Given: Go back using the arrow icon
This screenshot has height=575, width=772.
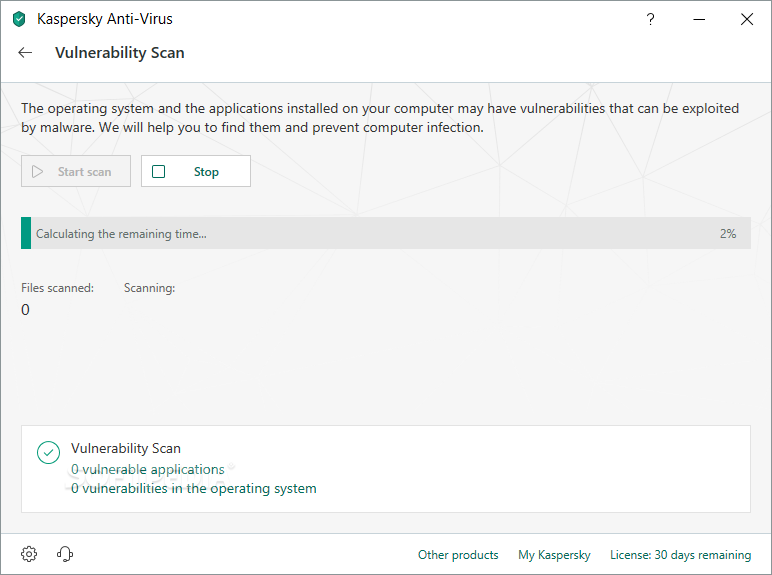Looking at the screenshot, I should click(25, 53).
